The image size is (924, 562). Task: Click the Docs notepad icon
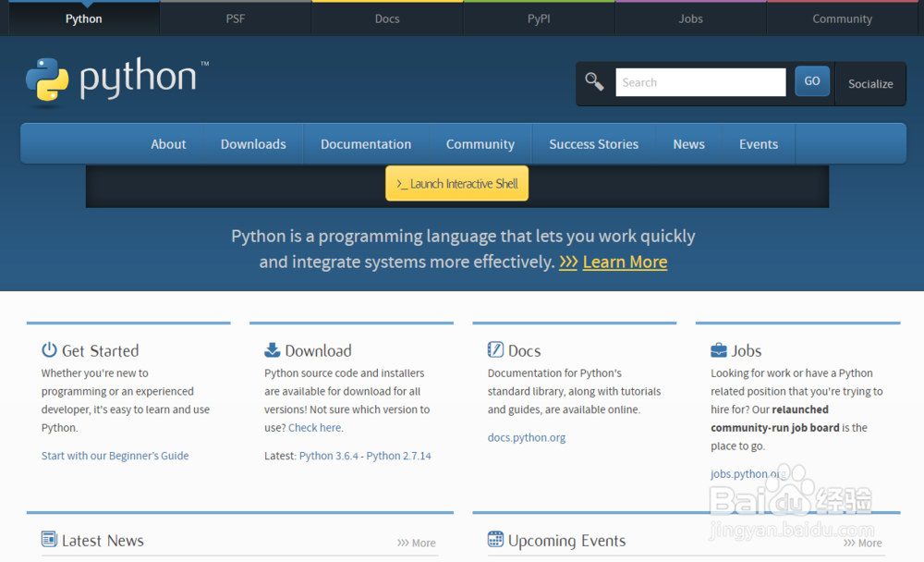(495, 349)
